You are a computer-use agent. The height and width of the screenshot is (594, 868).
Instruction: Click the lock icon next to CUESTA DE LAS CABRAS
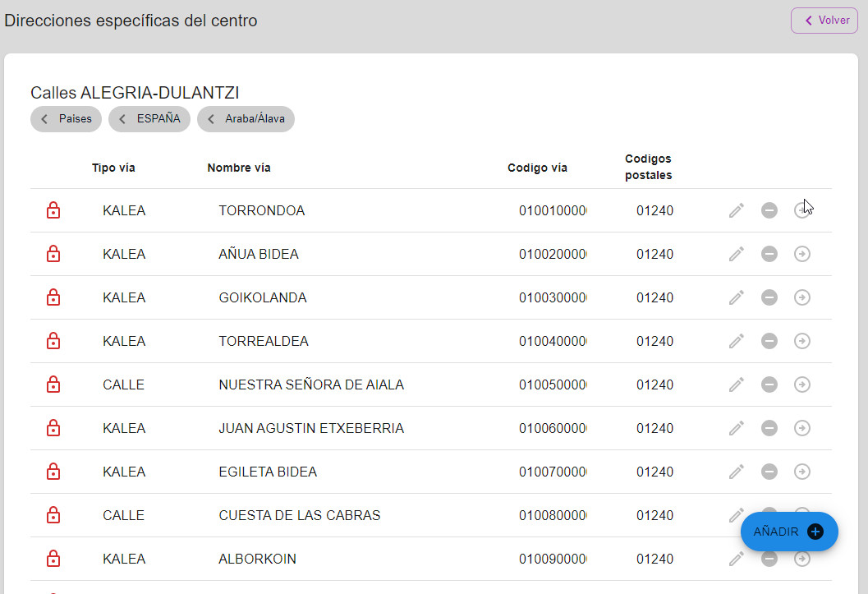53,515
